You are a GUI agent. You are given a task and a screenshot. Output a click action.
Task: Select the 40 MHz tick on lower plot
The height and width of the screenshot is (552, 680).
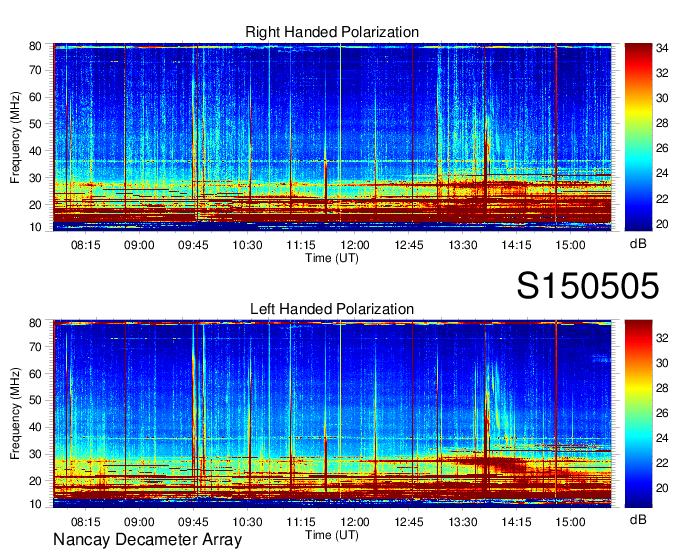tap(35, 428)
